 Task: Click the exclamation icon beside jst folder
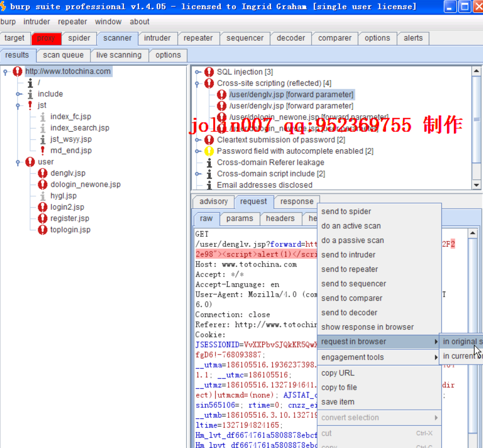click(30, 106)
